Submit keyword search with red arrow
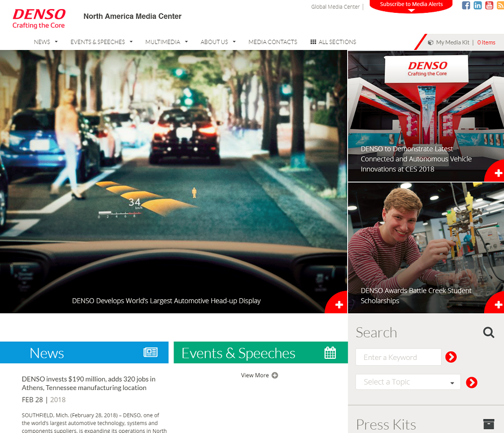 [451, 357]
